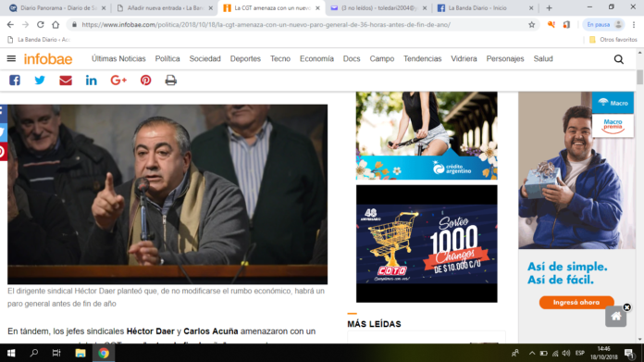
Task: Bookmark this page with the star
Action: click(531, 25)
